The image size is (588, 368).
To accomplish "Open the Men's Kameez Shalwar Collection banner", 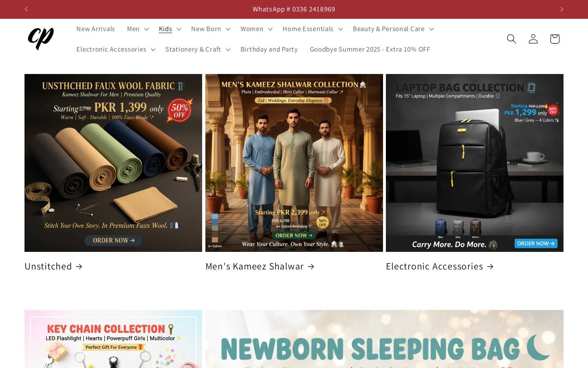I will pos(294,163).
